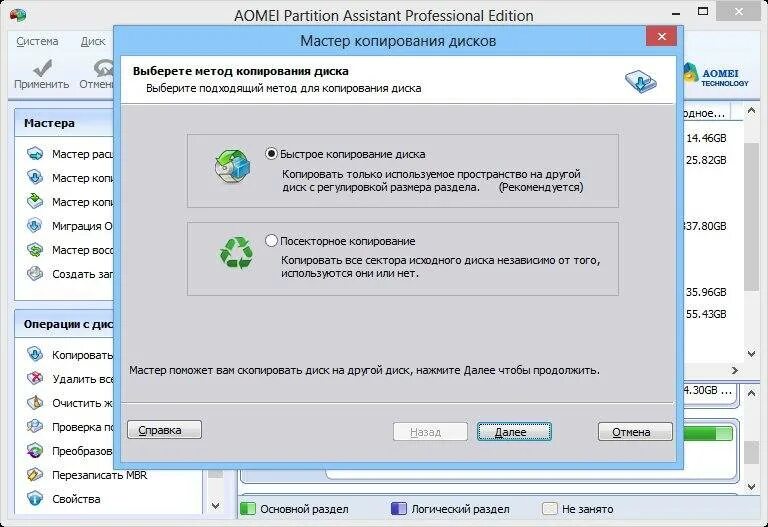This screenshot has width=768, height=527.
Task: Click the green Основной раздел legend swatch
Action: (x=248, y=509)
